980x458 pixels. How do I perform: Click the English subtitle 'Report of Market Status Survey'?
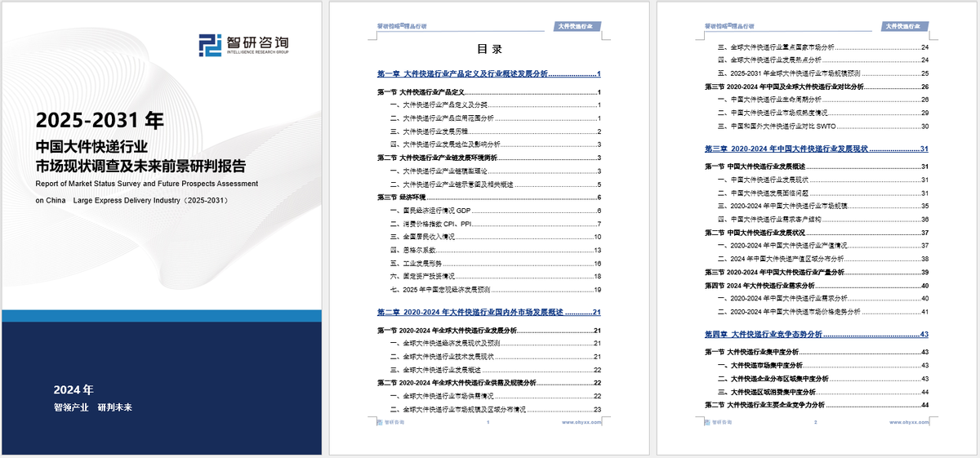[147, 185]
